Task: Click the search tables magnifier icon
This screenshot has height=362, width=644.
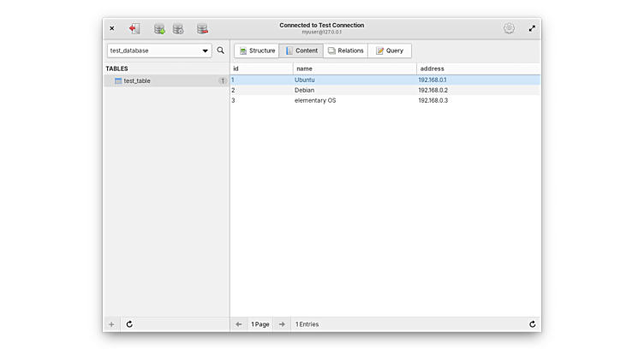Action: point(220,50)
